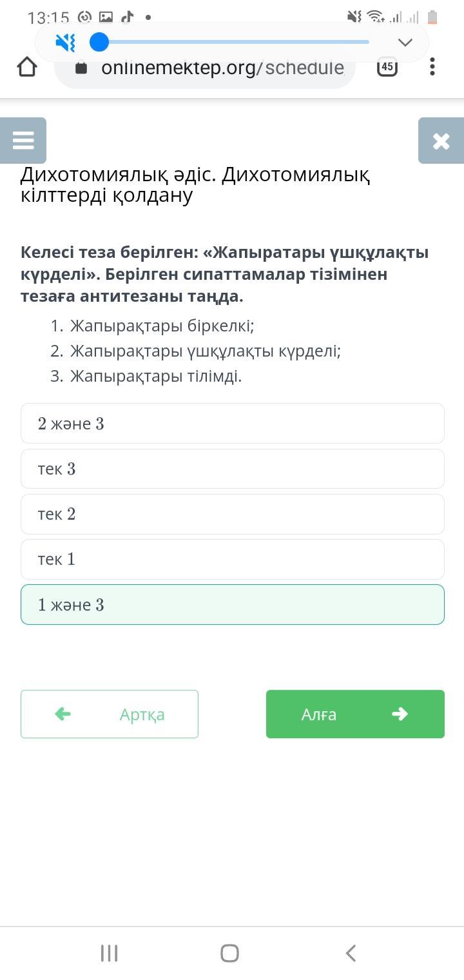This screenshot has height=980, width=464.
Task: Select answer "тек 2"
Action: click(232, 514)
